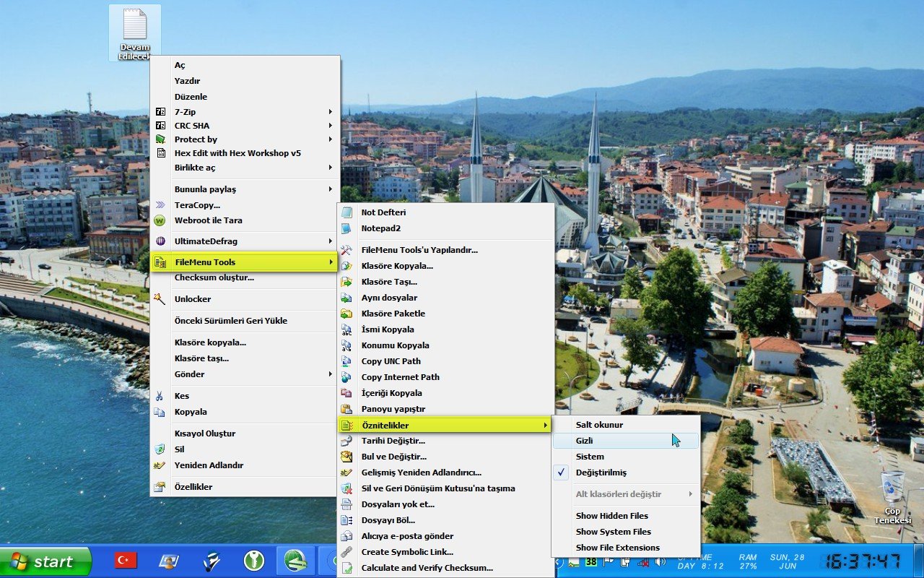Select Alıcıya e-posta gönder entry

pyautogui.click(x=445, y=536)
